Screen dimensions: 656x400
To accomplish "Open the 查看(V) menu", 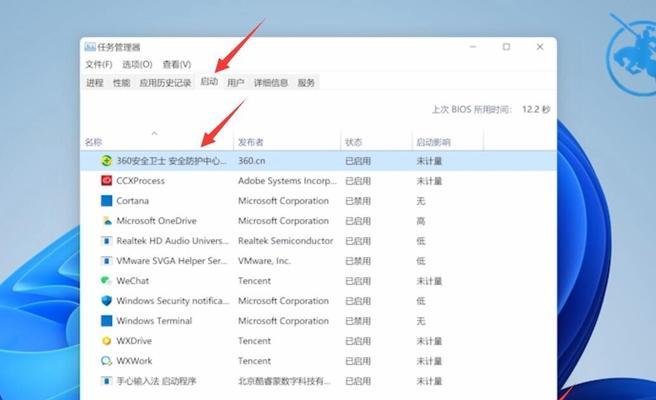I will [x=177, y=64].
